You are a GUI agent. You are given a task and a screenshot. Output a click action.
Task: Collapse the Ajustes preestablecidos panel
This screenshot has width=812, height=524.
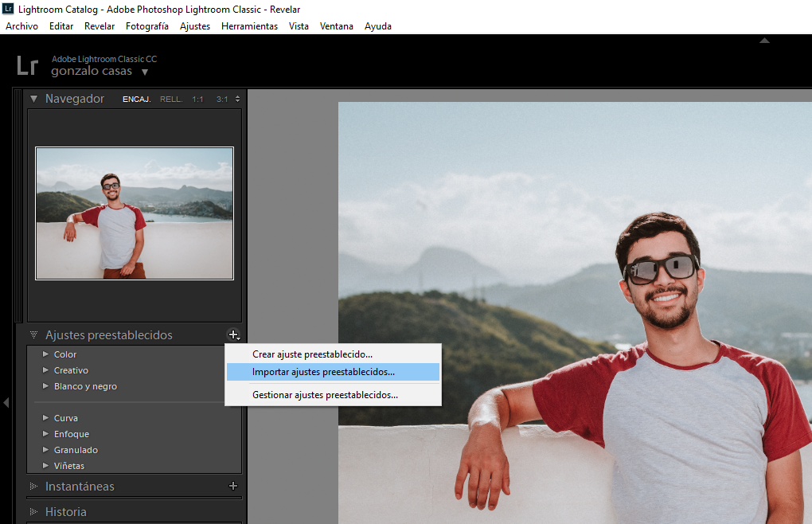34,335
